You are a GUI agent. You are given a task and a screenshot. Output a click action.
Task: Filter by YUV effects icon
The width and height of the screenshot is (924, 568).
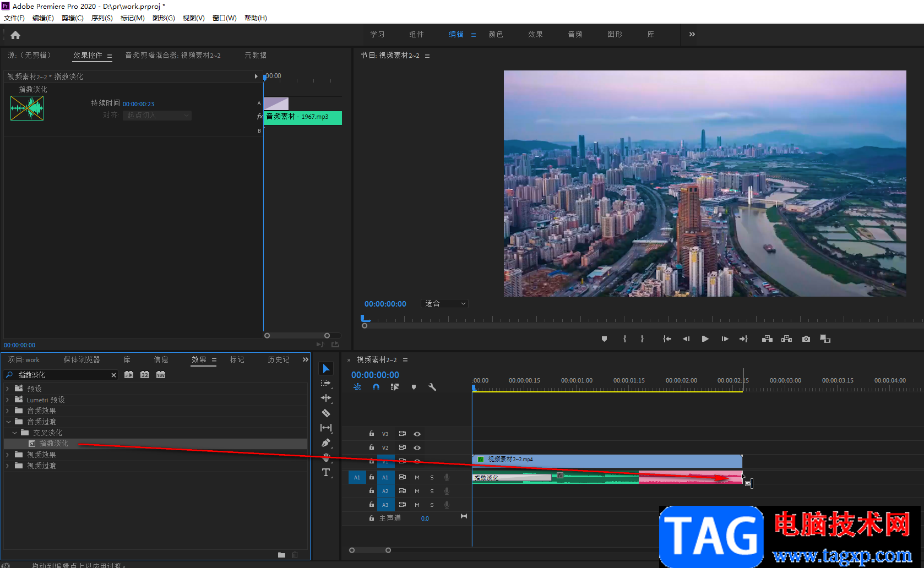[x=161, y=375]
